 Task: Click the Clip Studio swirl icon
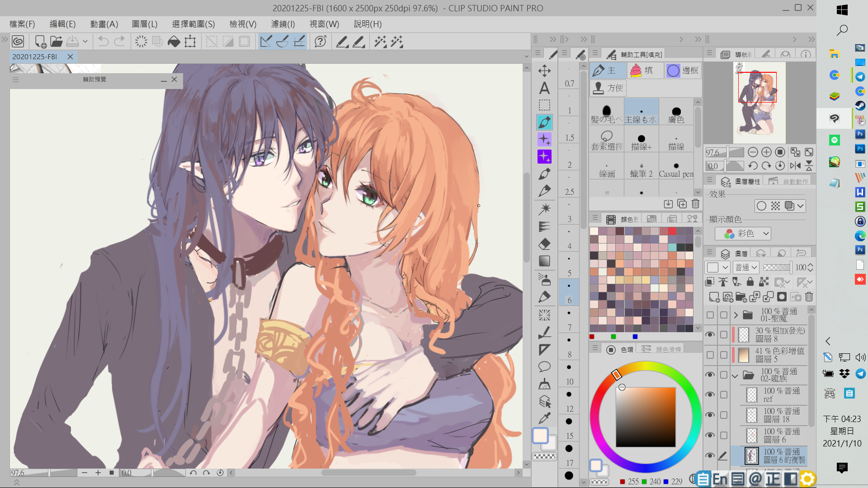[x=18, y=42]
